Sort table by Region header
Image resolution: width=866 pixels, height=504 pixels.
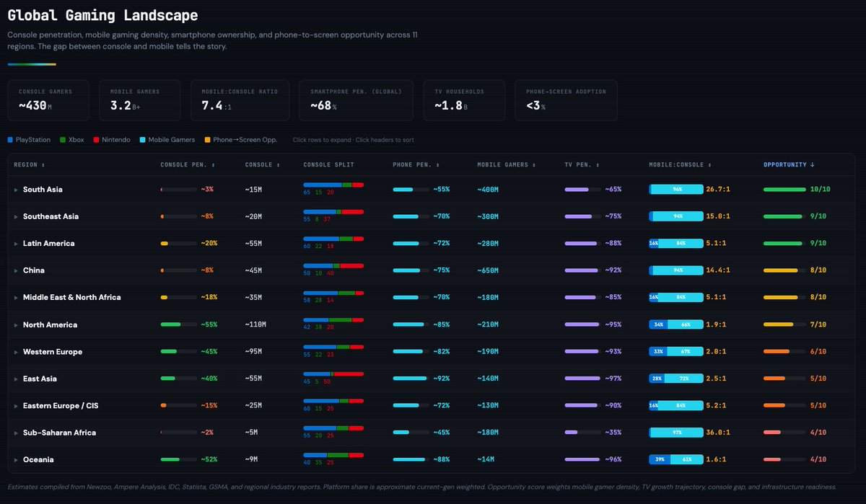[29, 165]
